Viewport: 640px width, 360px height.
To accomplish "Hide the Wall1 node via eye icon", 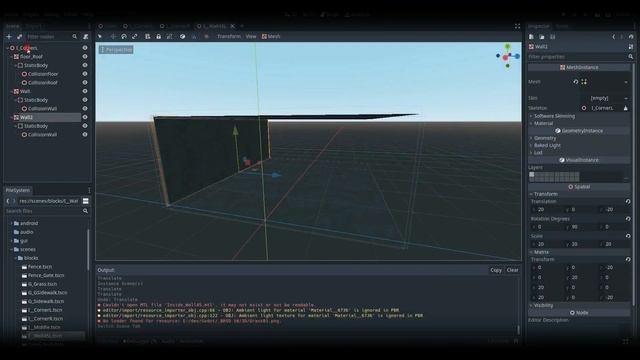I will pos(85,117).
